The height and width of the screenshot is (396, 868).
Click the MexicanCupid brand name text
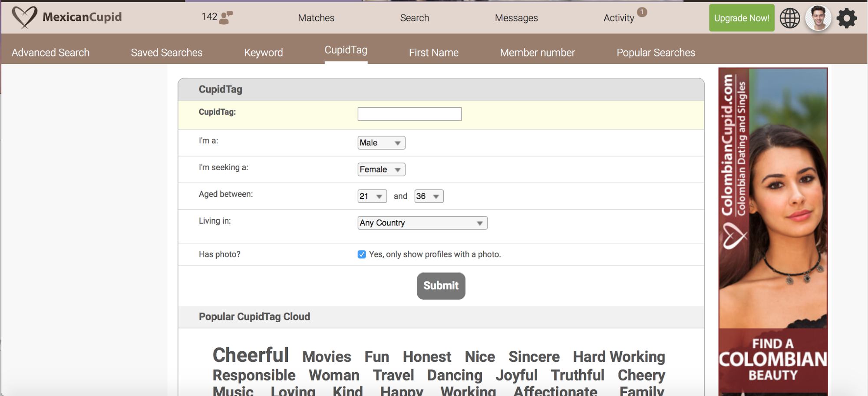pyautogui.click(x=82, y=17)
